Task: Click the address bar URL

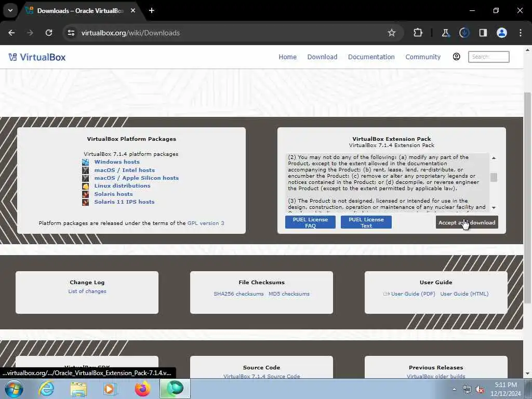Action: 130,33
